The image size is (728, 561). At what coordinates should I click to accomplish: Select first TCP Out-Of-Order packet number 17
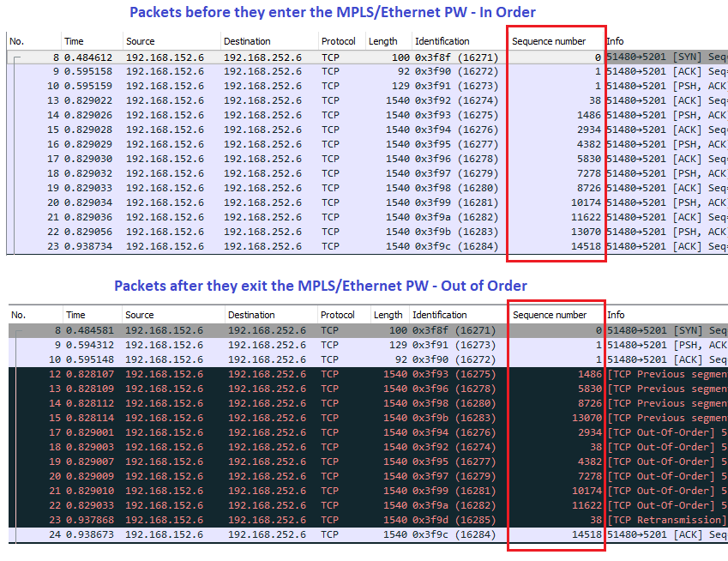257,432
